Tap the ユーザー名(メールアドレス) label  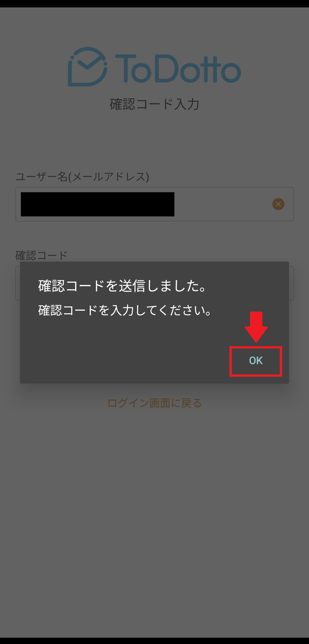point(82,177)
